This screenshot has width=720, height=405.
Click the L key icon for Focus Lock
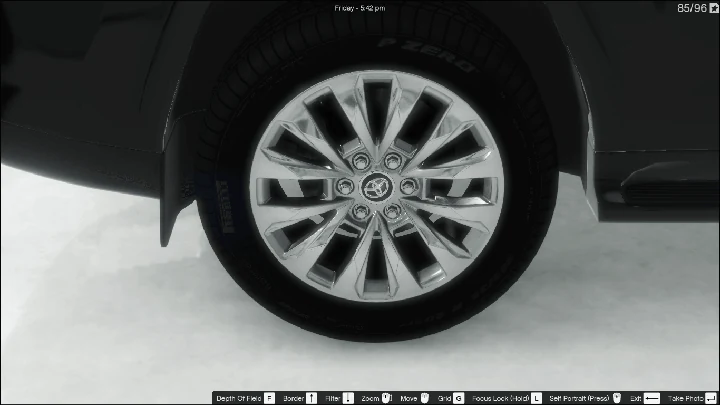[x=536, y=398]
